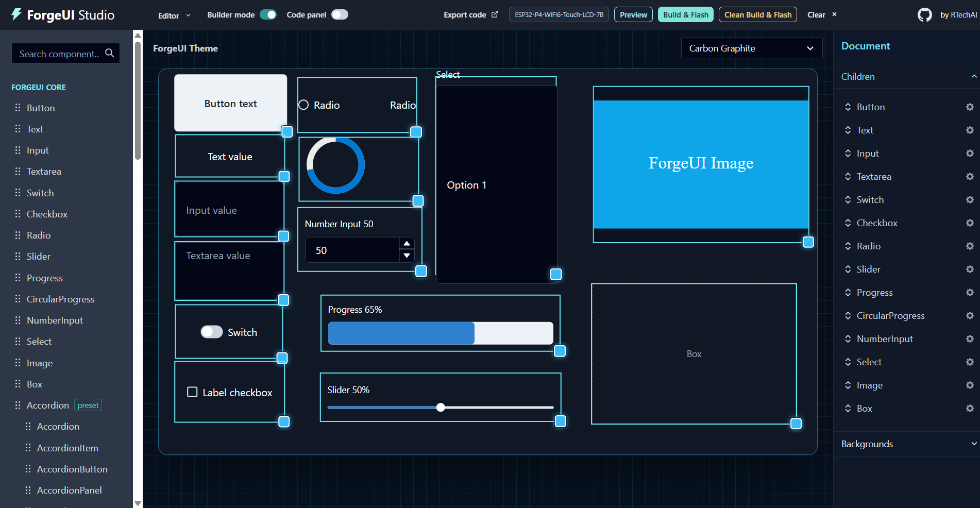Open settings gear for Button child
The width and height of the screenshot is (980, 508).
point(970,107)
